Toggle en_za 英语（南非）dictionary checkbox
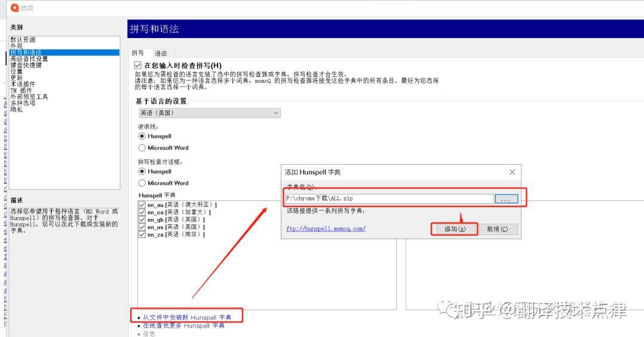 click(x=142, y=234)
